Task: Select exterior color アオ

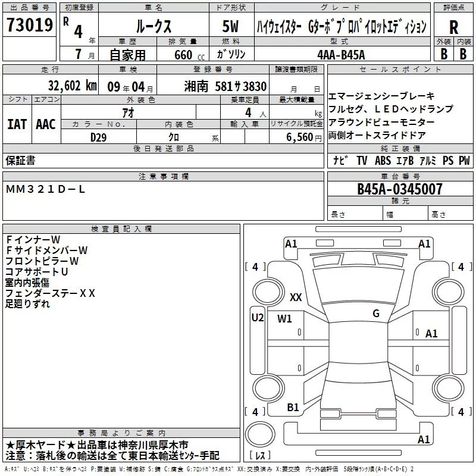Action: (x=128, y=112)
